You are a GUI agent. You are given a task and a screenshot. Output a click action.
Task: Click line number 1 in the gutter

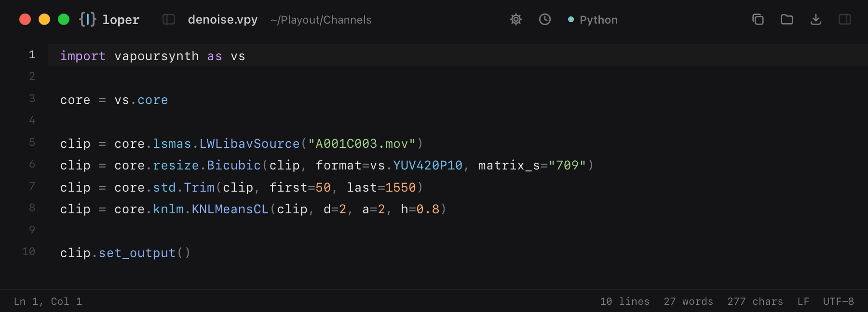[32, 55]
